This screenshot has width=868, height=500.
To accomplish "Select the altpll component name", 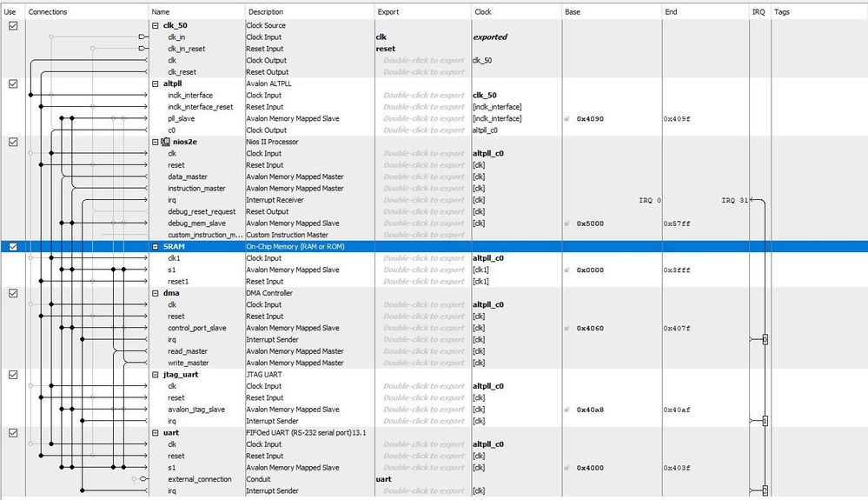I will [x=173, y=83].
